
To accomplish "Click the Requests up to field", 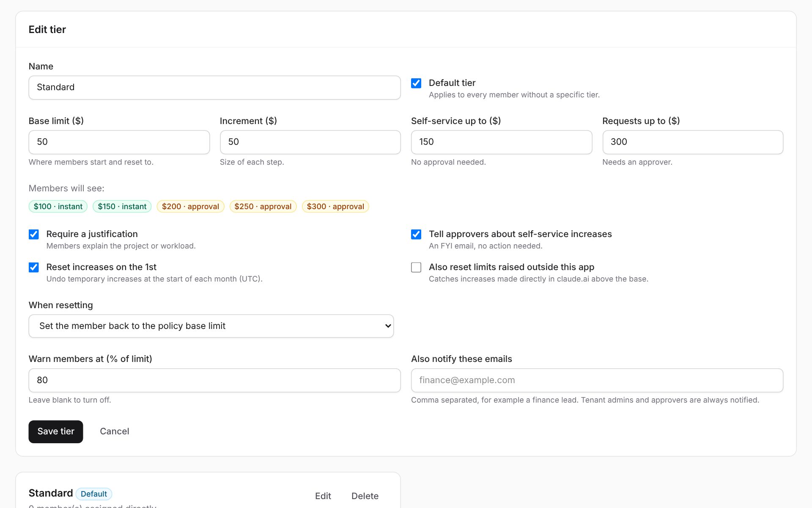I will click(693, 142).
